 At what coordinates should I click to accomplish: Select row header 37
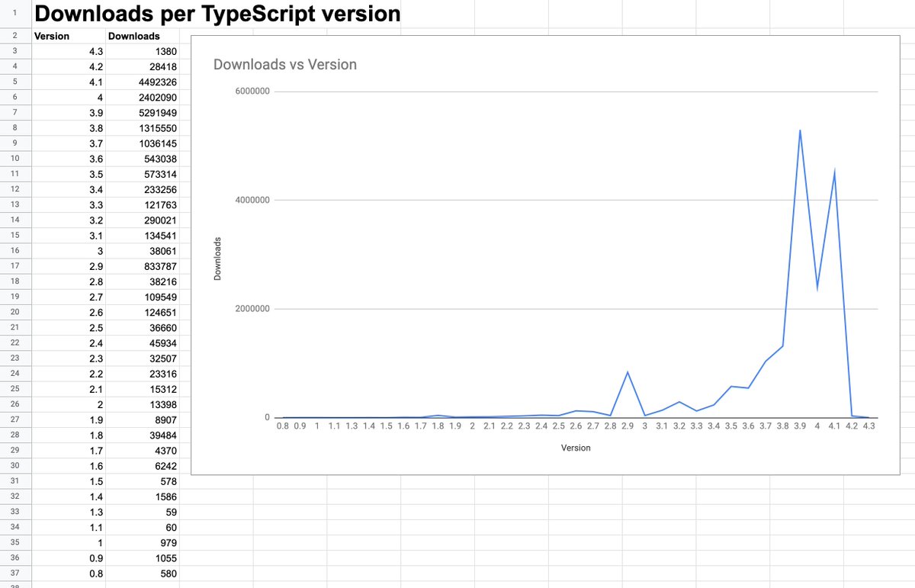(x=15, y=573)
